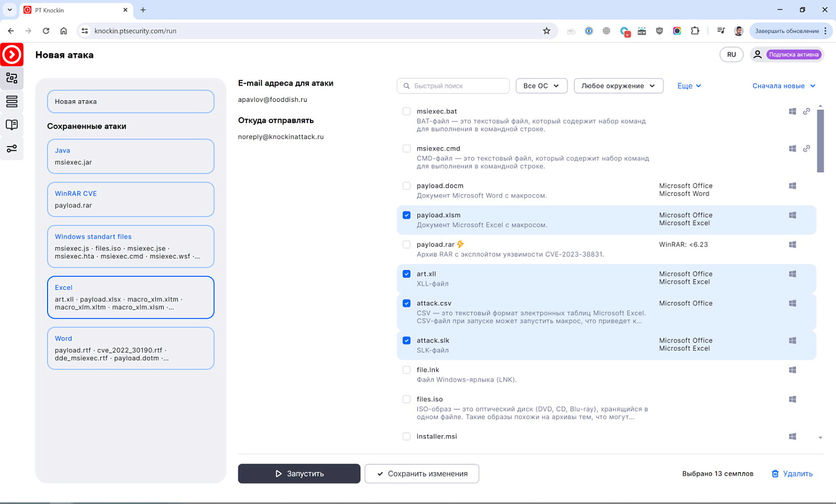
Task: Go to browser home page icon
Action: [64, 31]
